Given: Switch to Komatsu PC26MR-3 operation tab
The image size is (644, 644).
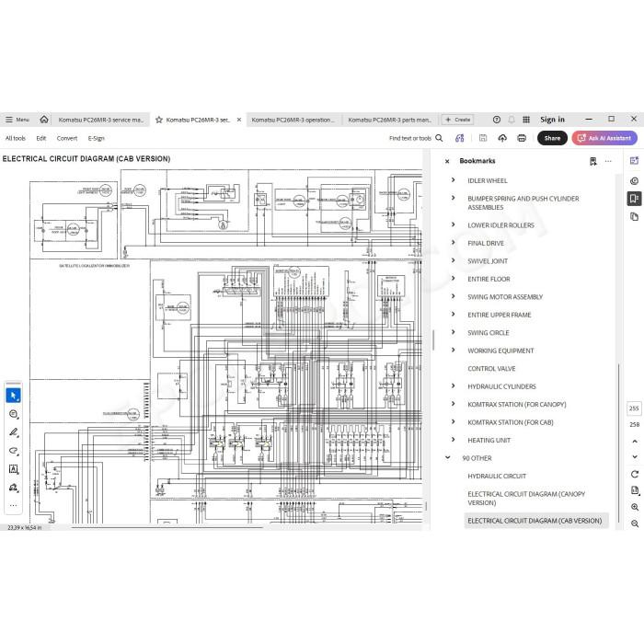Looking at the screenshot, I should 293,120.
